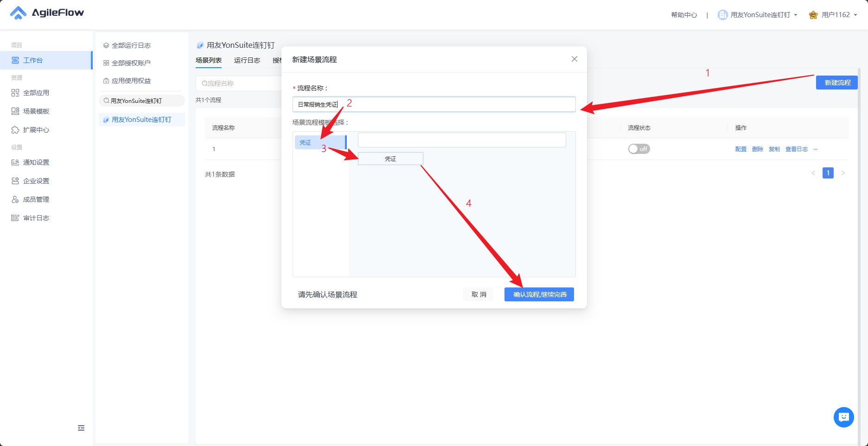Click the 成员管理 person icon

point(15,199)
